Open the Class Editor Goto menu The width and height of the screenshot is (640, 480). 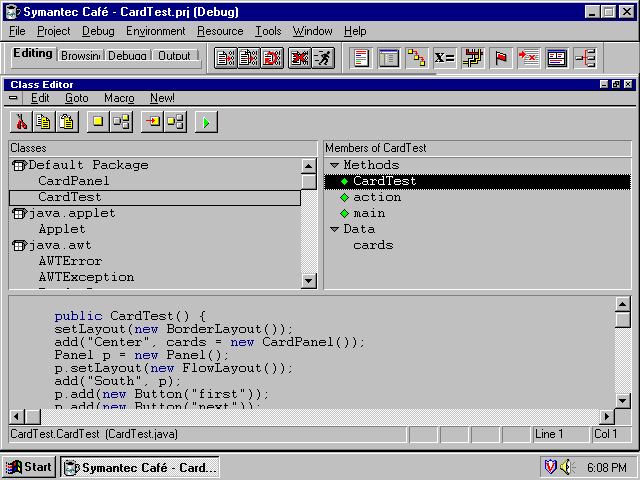click(x=77, y=98)
